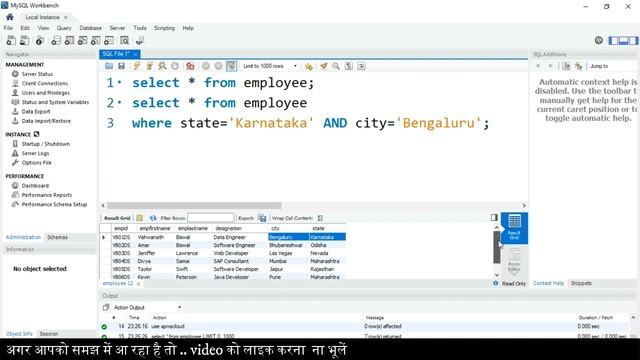This screenshot has width=640, height=360.
Task: Toggle auto-commit mode button
Action: coord(231,66)
